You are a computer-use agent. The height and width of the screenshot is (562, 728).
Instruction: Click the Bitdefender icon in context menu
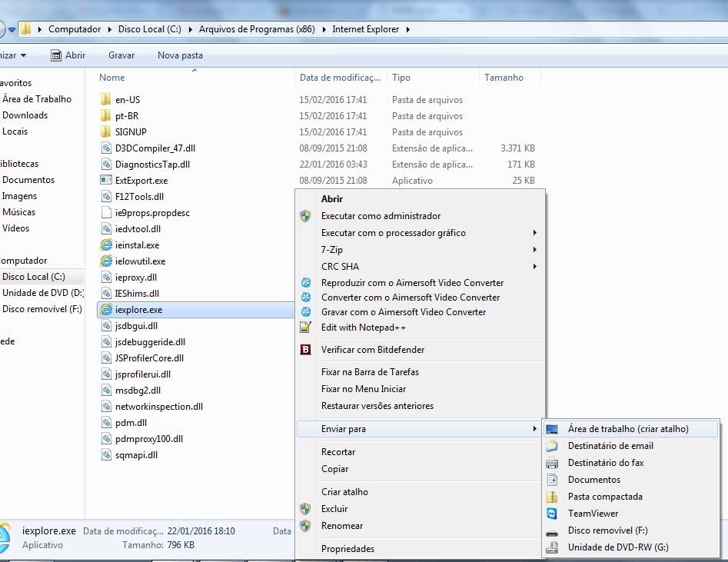305,350
